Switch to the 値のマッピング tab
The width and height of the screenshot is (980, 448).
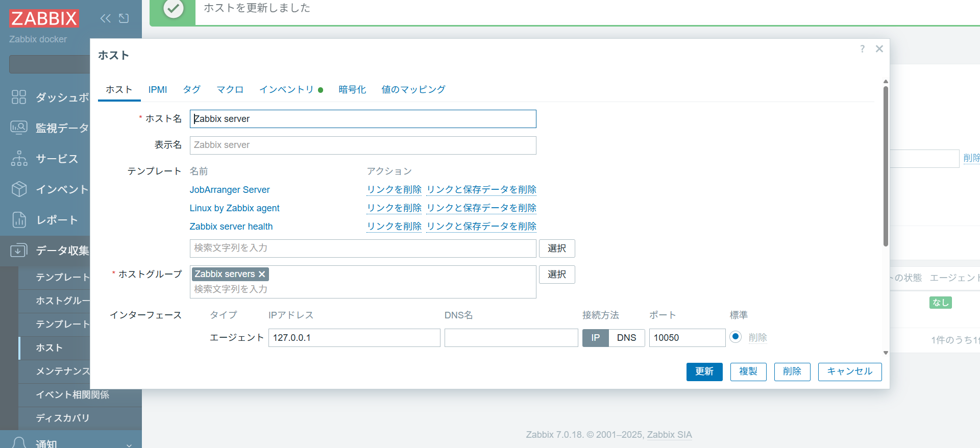[413, 90]
